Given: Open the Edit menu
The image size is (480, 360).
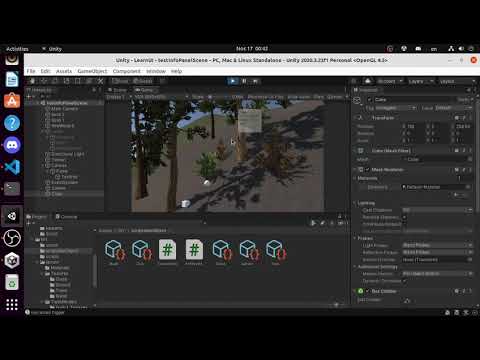Looking at the screenshot, I should pos(46,71).
